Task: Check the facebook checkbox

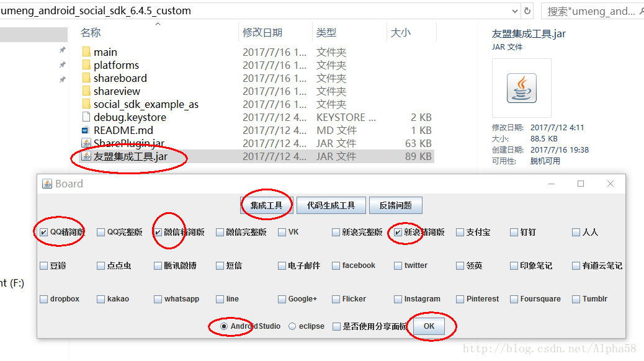Action: [335, 265]
